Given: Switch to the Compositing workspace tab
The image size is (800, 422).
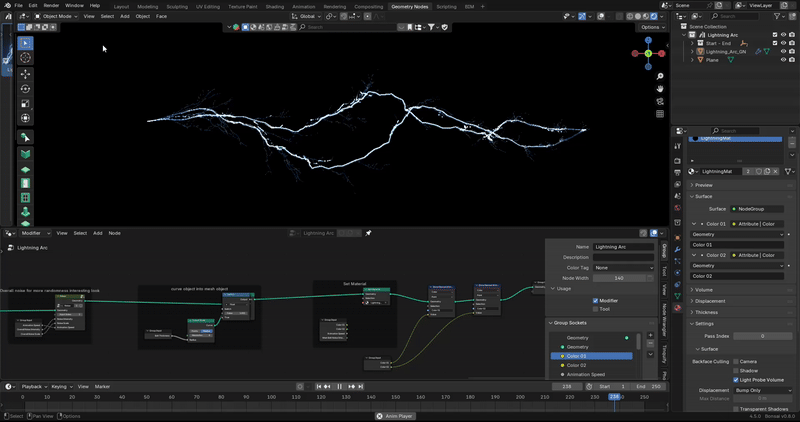Looking at the screenshot, I should coord(368,7).
